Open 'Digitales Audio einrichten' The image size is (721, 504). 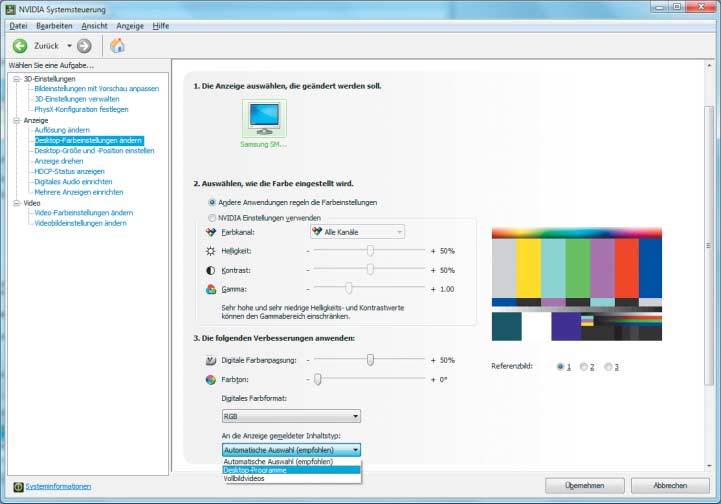point(73,182)
